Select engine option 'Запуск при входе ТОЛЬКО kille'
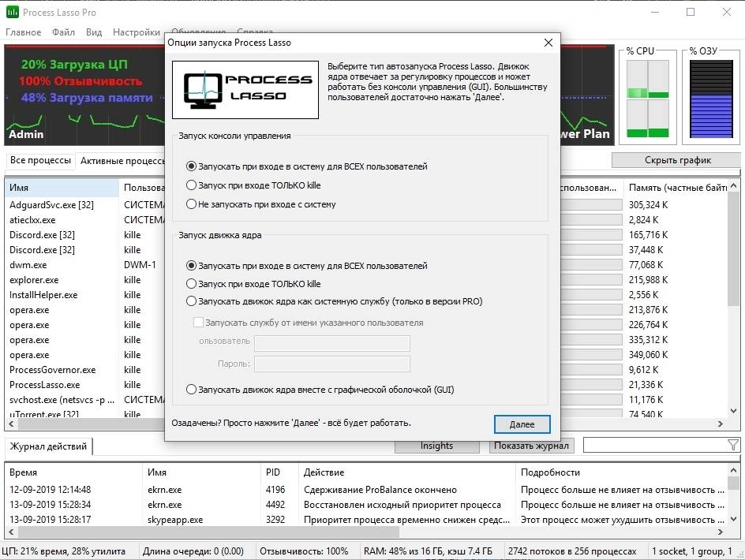745x560 pixels. point(253,284)
